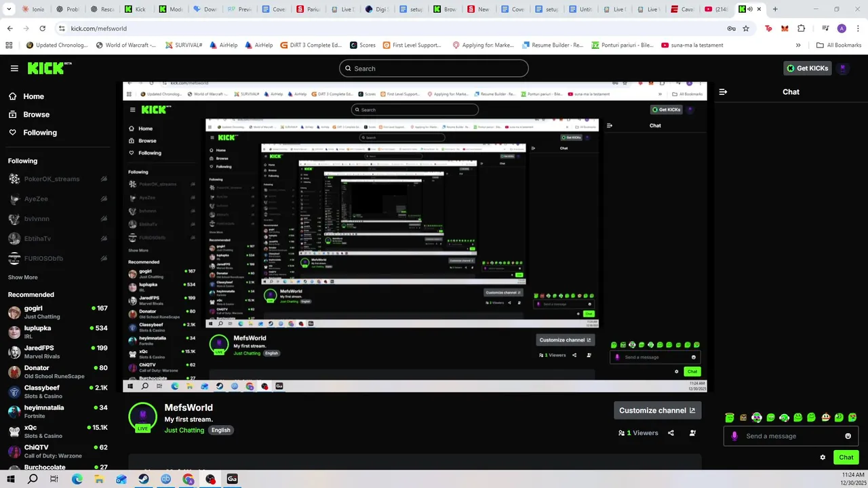Open the JaredFPS recommended channel
This screenshot has width=868, height=488.
(x=58, y=352)
